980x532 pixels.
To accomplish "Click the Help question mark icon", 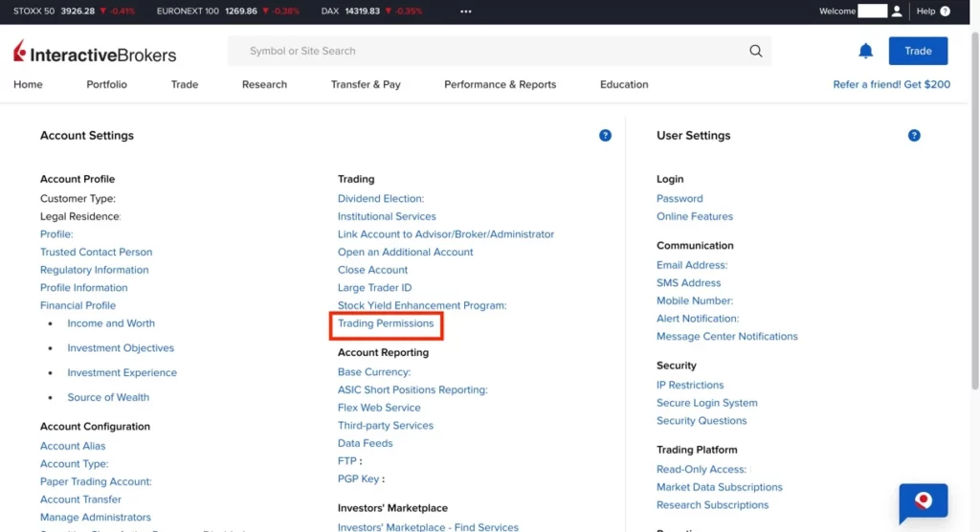I will point(946,11).
